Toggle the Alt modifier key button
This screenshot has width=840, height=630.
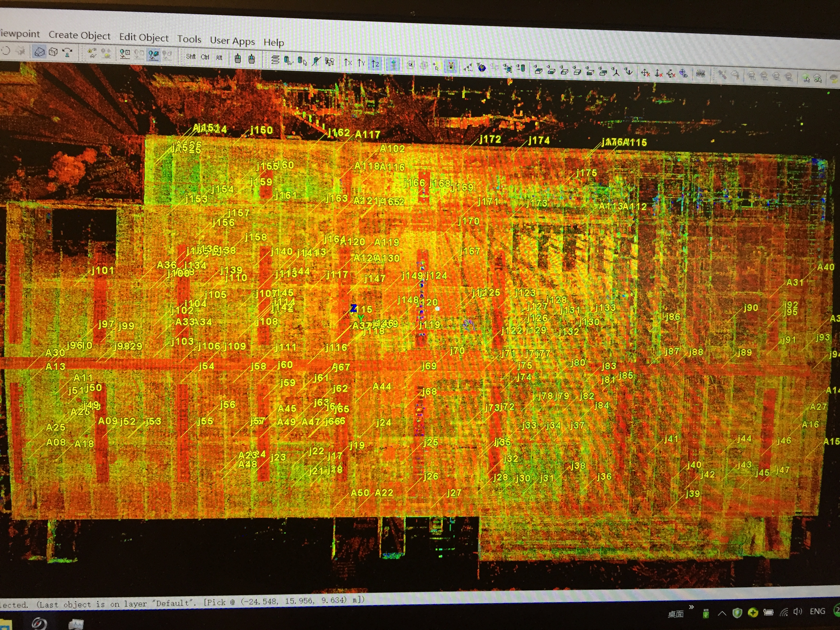(x=219, y=58)
